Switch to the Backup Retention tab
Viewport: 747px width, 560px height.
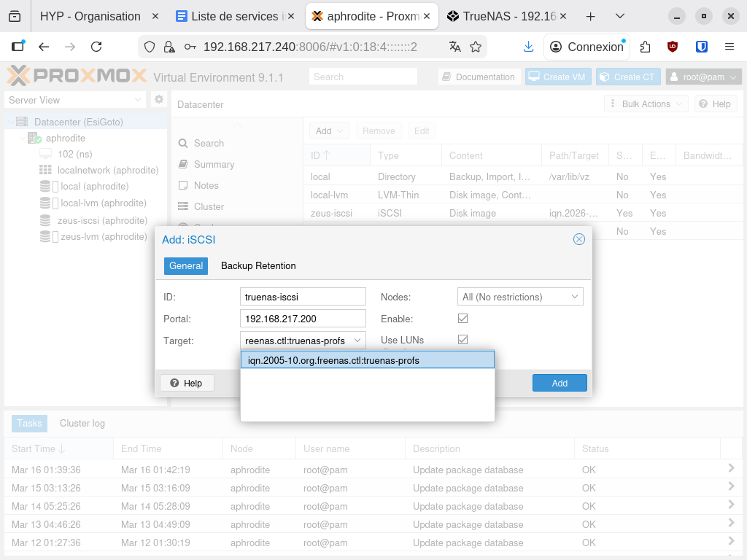258,266
